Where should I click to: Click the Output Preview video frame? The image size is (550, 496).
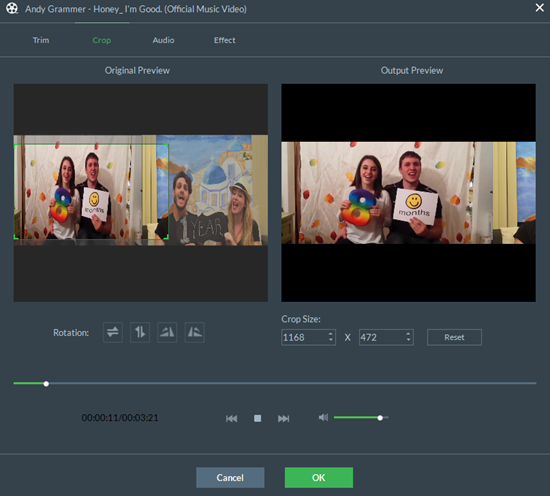pyautogui.click(x=408, y=193)
